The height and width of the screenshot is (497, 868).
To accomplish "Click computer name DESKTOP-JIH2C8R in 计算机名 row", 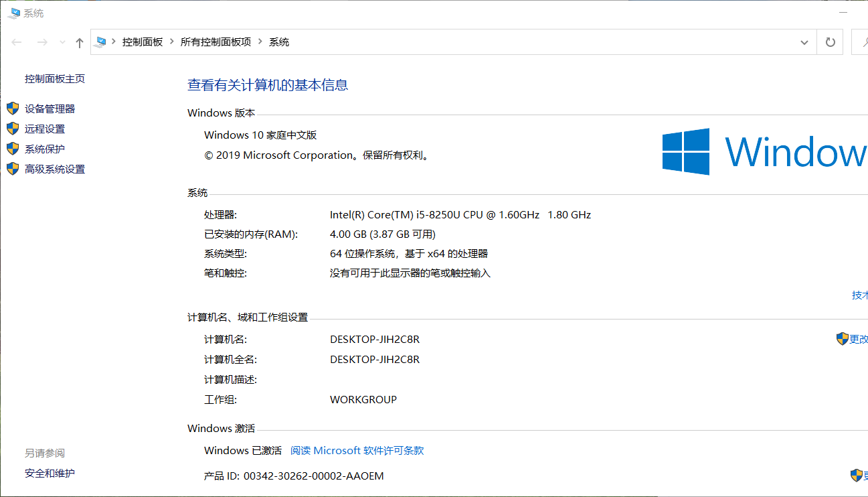I will pyautogui.click(x=375, y=339).
